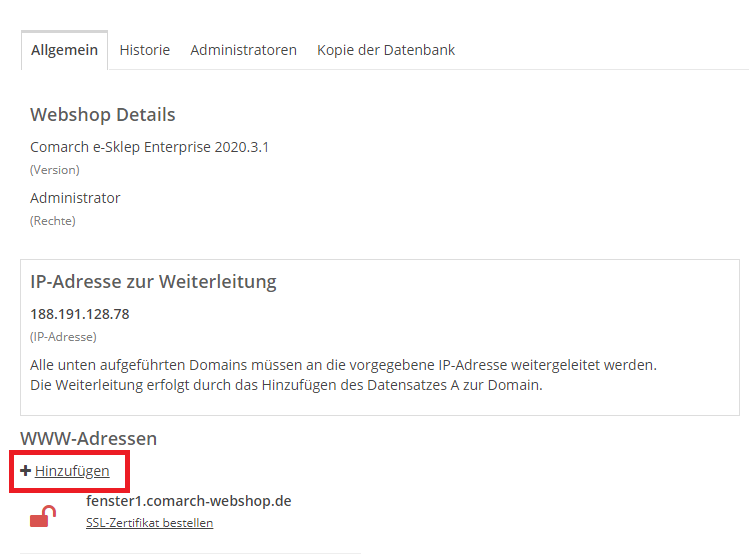
Task: Click the IP address 188.191.128.78
Action: point(80,314)
